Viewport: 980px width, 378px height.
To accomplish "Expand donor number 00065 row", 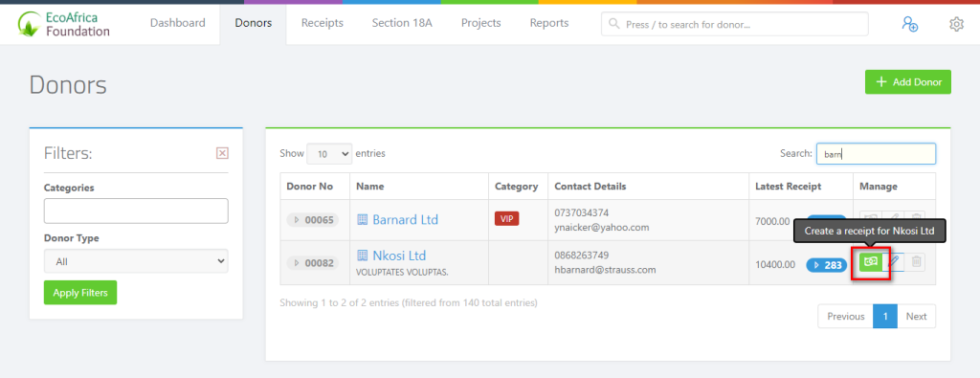I will 313,220.
